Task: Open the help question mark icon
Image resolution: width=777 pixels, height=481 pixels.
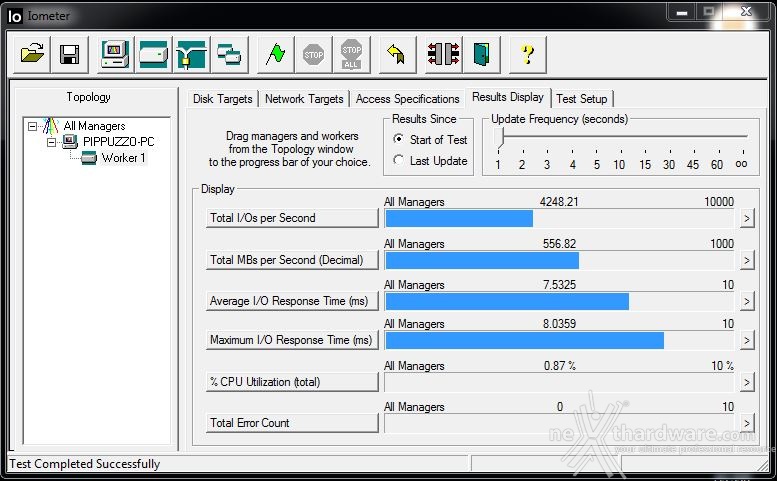Action: [x=528, y=54]
